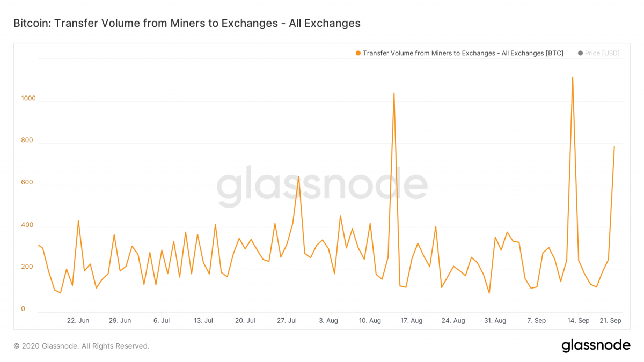Click the glassnode logo in bottom-right corner
The width and height of the screenshot is (644, 362).
596,345
